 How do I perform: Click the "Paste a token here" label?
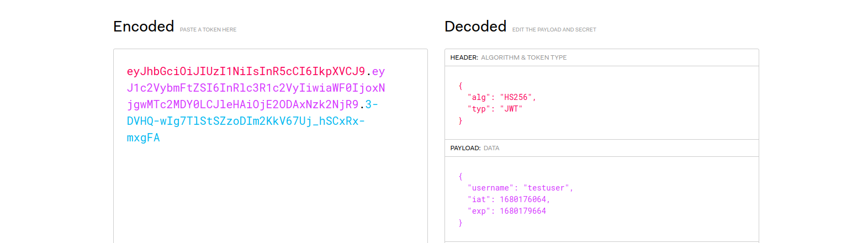pos(208,30)
